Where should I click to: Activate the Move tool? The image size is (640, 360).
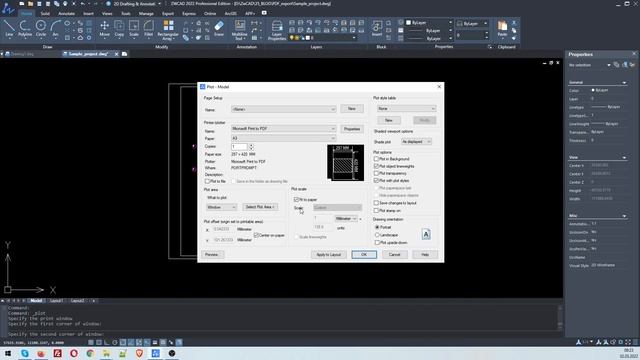104,29
